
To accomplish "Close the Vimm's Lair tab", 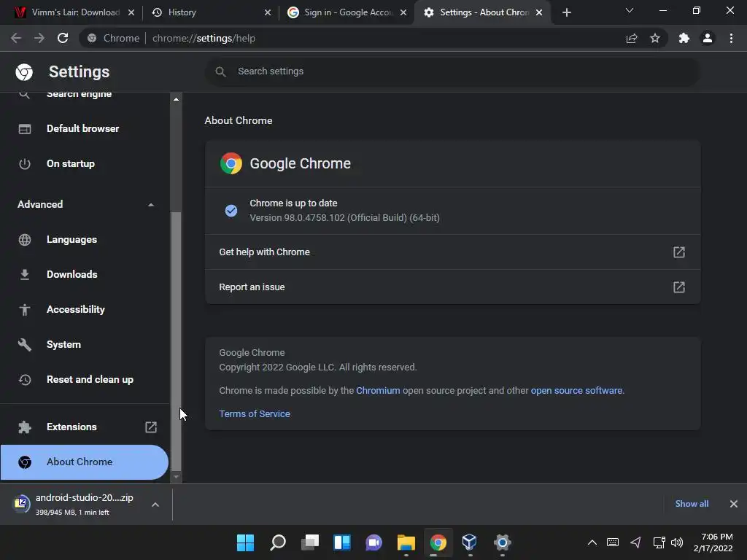I will click(131, 12).
